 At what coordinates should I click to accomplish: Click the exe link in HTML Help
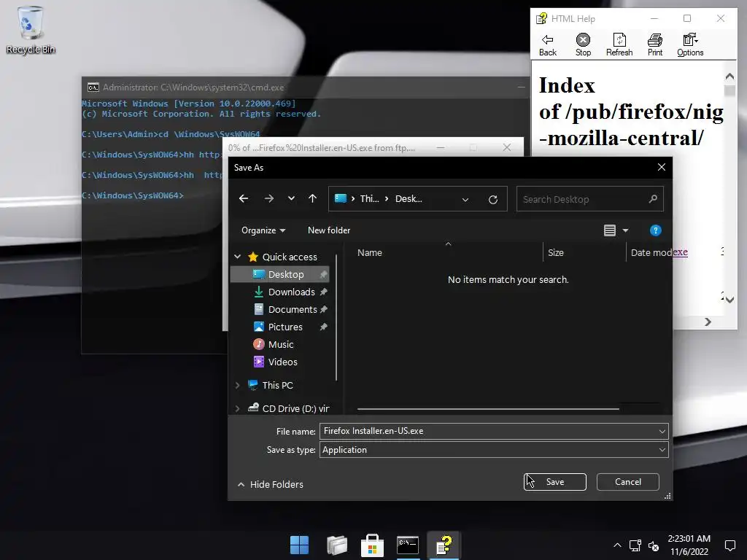tap(680, 252)
